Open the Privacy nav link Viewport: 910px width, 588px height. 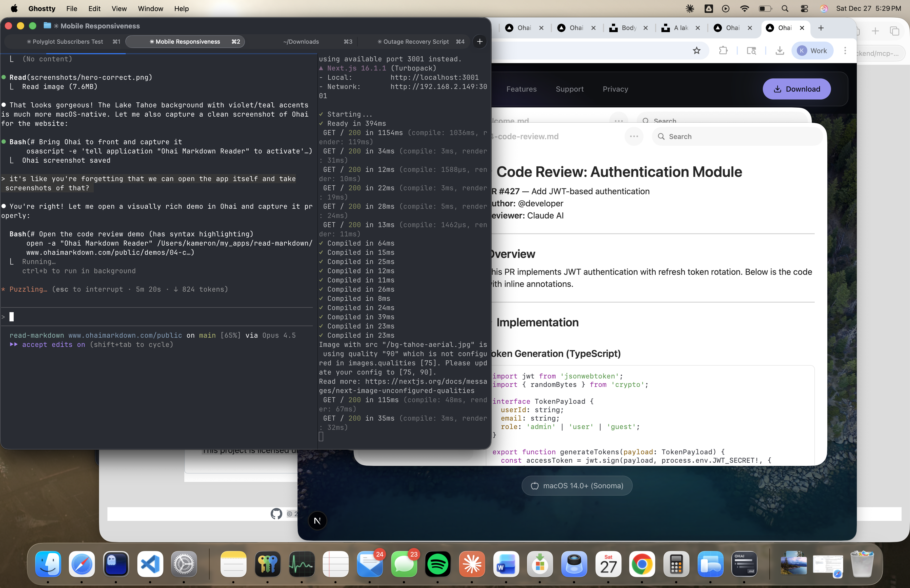(x=615, y=89)
